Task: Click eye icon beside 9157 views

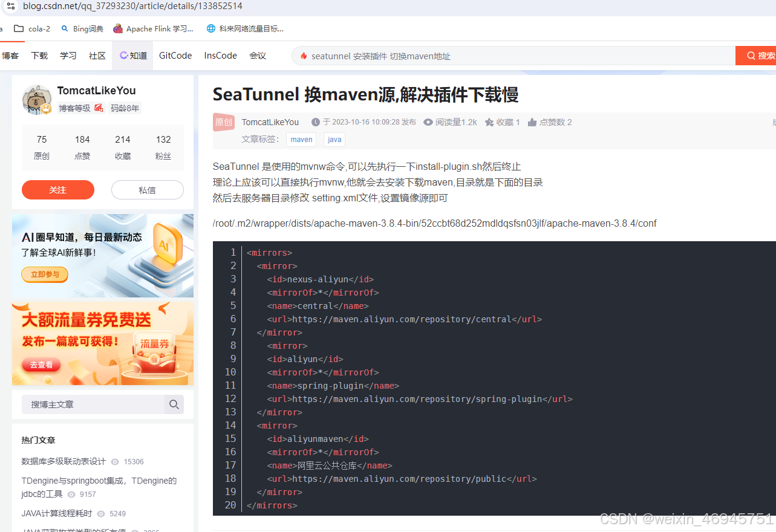Action: point(71,495)
